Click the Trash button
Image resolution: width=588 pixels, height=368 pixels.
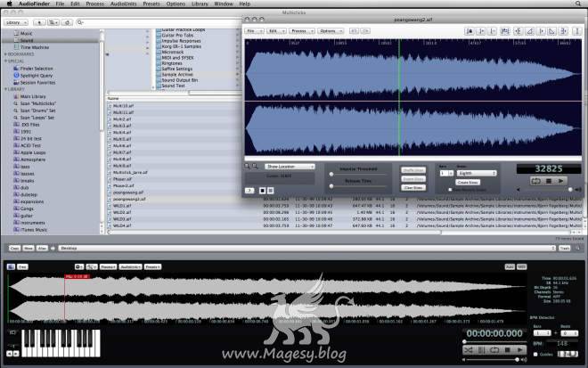pyautogui.click(x=564, y=248)
